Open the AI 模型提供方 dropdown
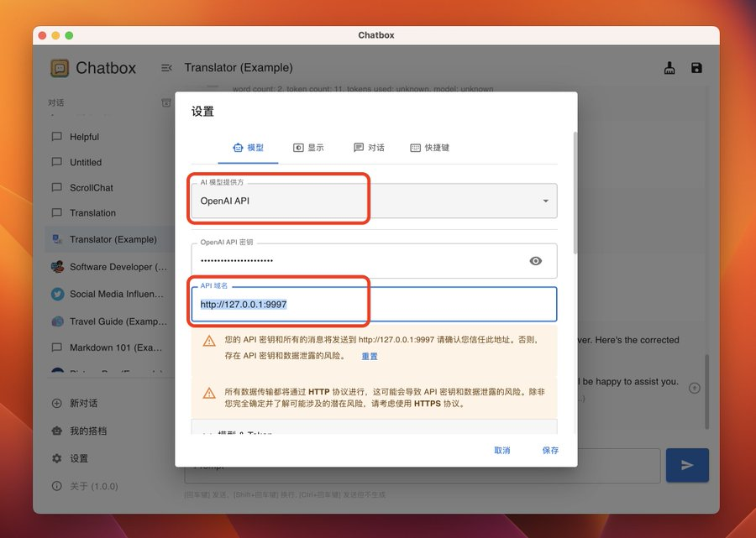 (547, 201)
